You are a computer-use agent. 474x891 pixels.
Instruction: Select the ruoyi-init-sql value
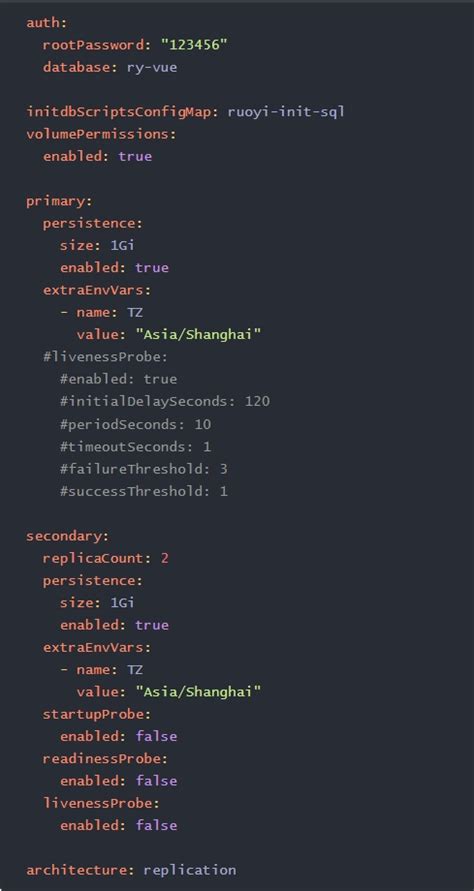[286, 112]
